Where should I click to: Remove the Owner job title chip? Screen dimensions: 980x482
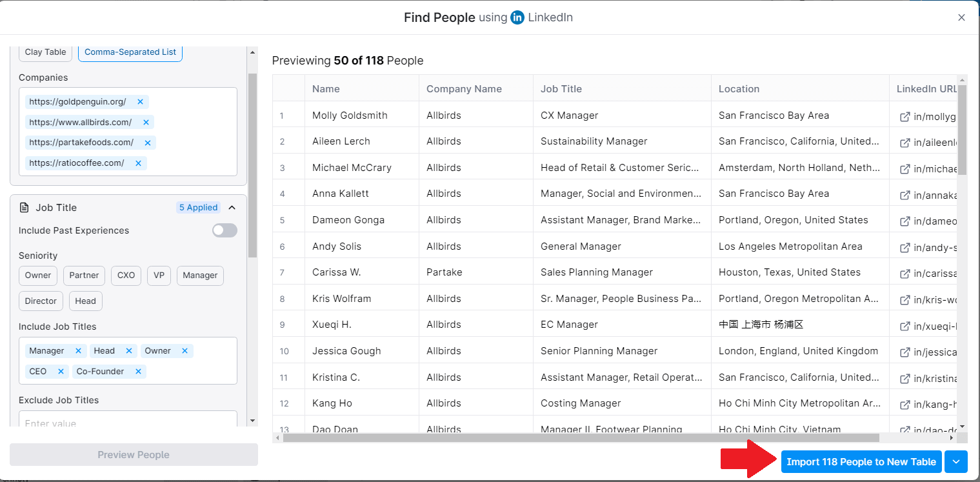pyautogui.click(x=185, y=351)
